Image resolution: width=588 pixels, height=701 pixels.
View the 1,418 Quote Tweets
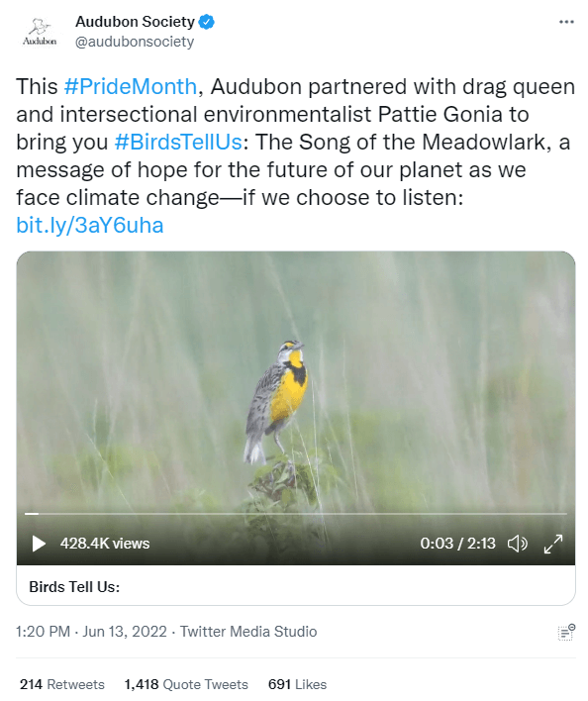tap(186, 684)
